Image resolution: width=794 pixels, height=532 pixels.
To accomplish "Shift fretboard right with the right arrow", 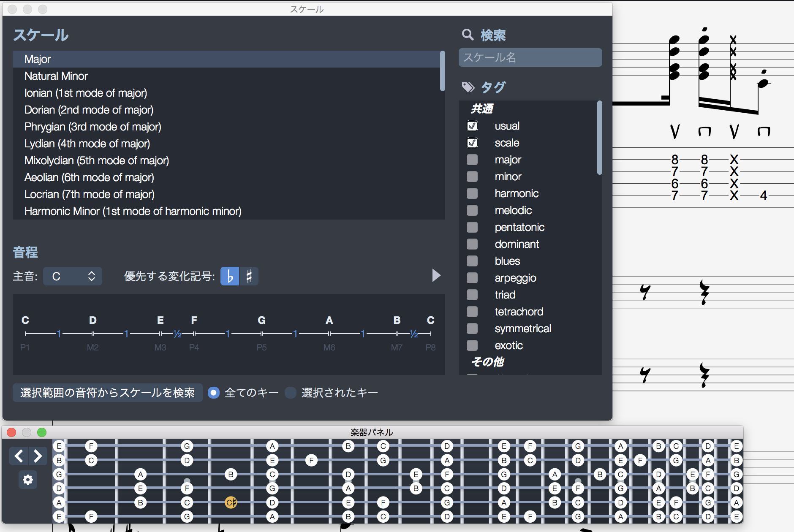I will point(38,456).
